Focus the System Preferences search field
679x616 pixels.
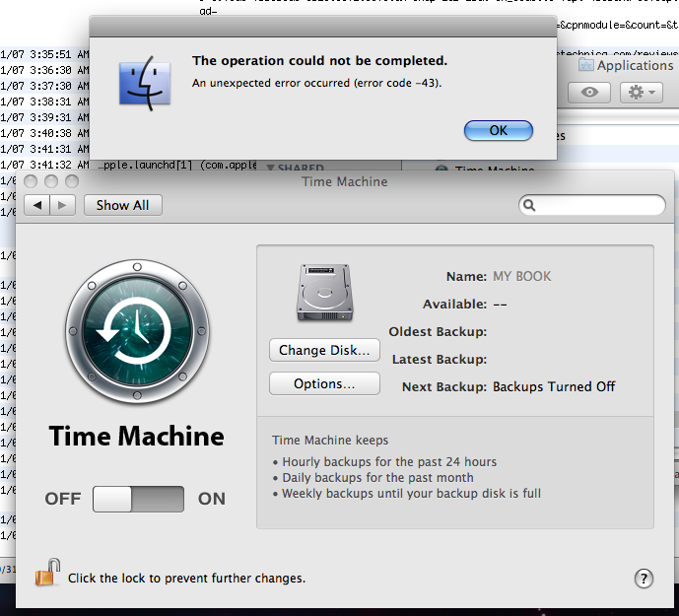(x=592, y=205)
